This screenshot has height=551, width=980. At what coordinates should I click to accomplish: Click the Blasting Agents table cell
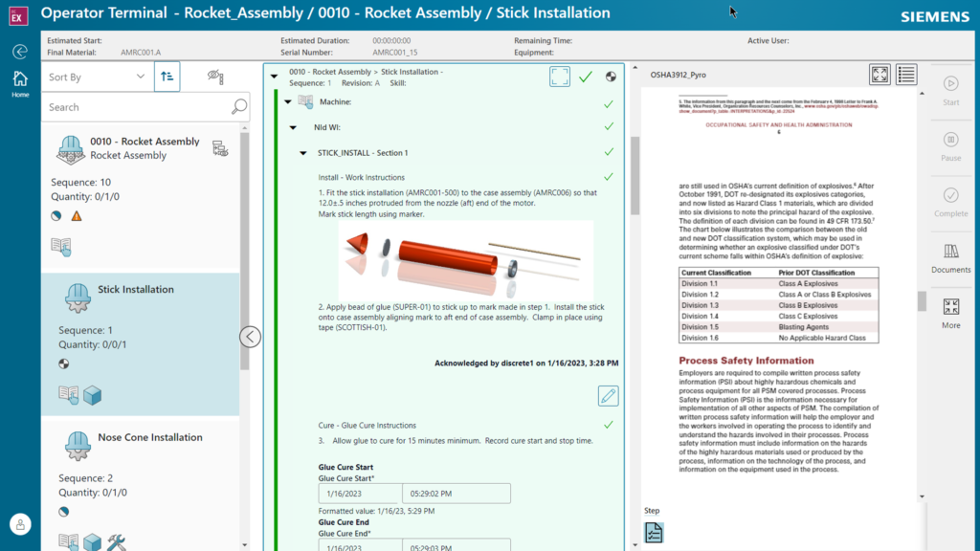(x=803, y=327)
